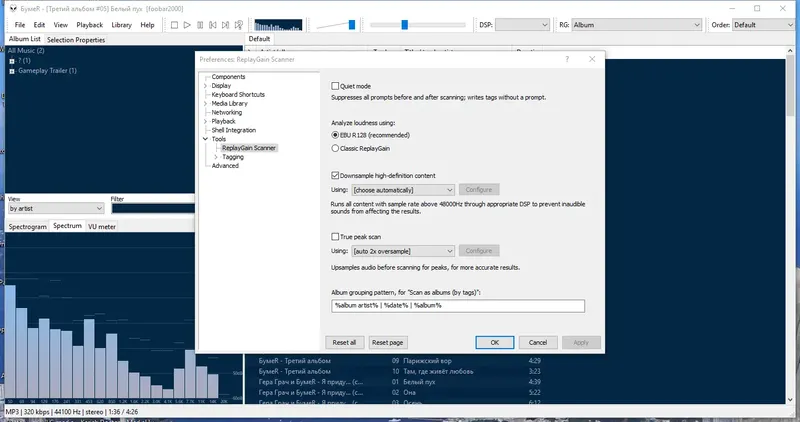This screenshot has height=422, width=800.
Task: Click the Stop playback icon
Action: [x=174, y=24]
